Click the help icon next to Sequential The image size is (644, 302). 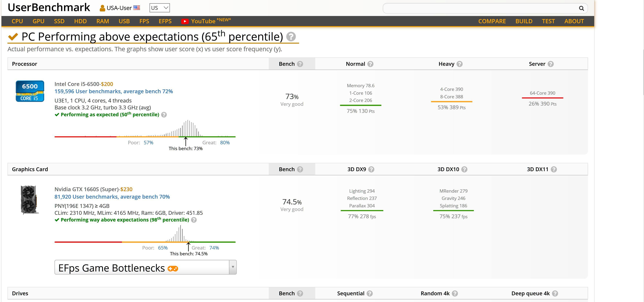[370, 293]
